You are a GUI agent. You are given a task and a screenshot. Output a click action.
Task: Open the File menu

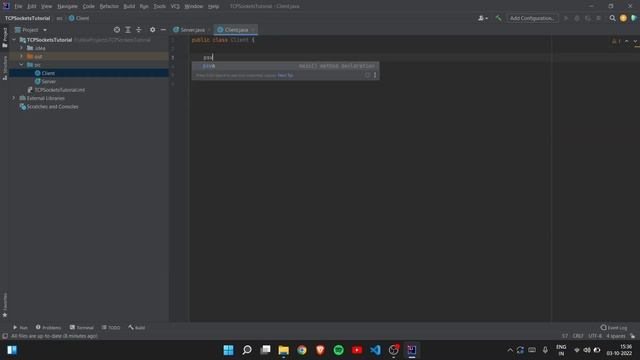coord(18,7)
